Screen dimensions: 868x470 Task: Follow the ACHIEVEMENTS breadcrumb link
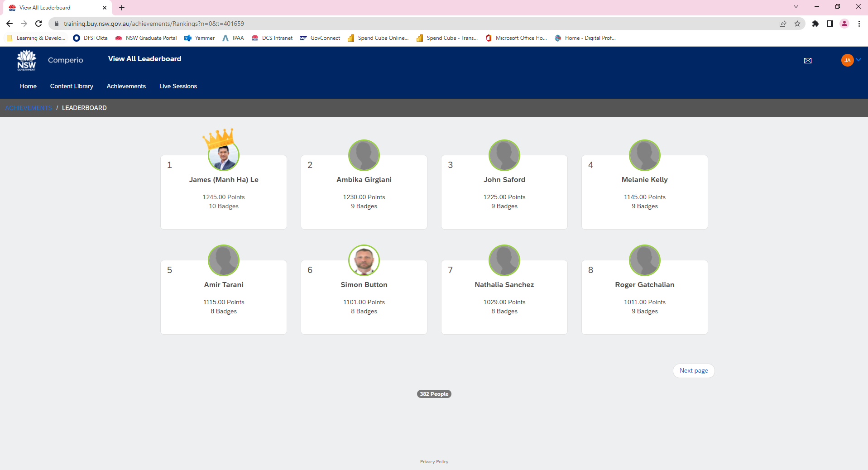coord(29,108)
